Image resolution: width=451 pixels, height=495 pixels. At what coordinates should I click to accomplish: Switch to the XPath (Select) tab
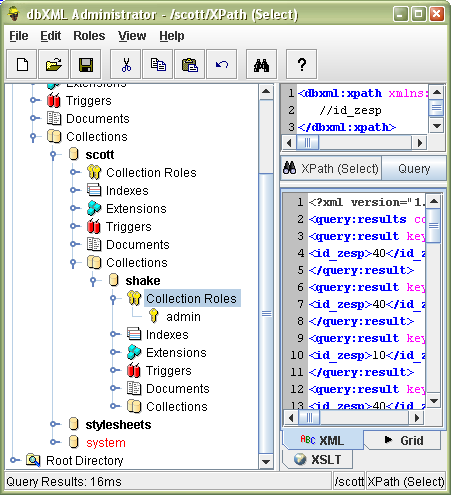pos(331,169)
